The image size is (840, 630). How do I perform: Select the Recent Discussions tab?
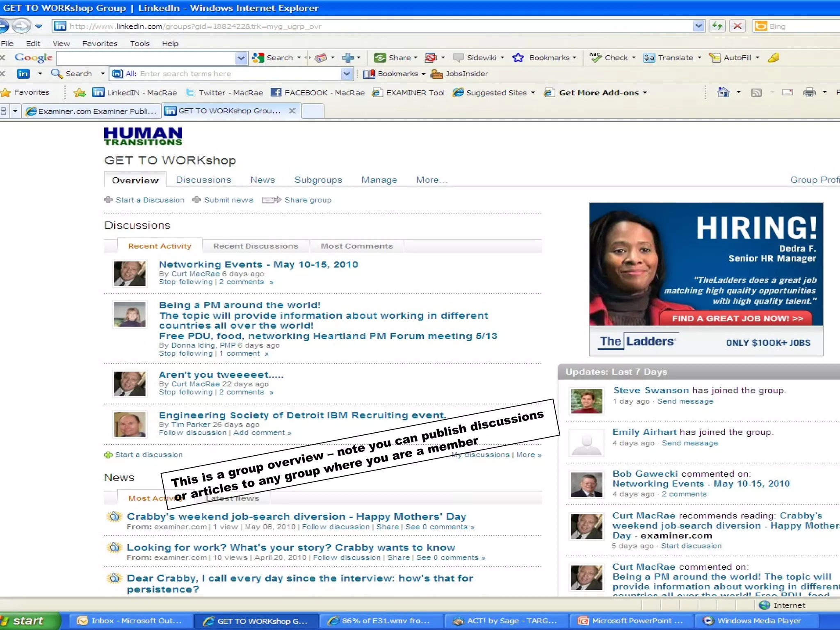(x=256, y=246)
